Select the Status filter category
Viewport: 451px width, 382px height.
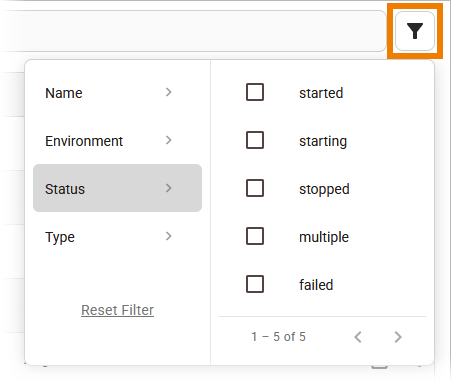point(117,188)
